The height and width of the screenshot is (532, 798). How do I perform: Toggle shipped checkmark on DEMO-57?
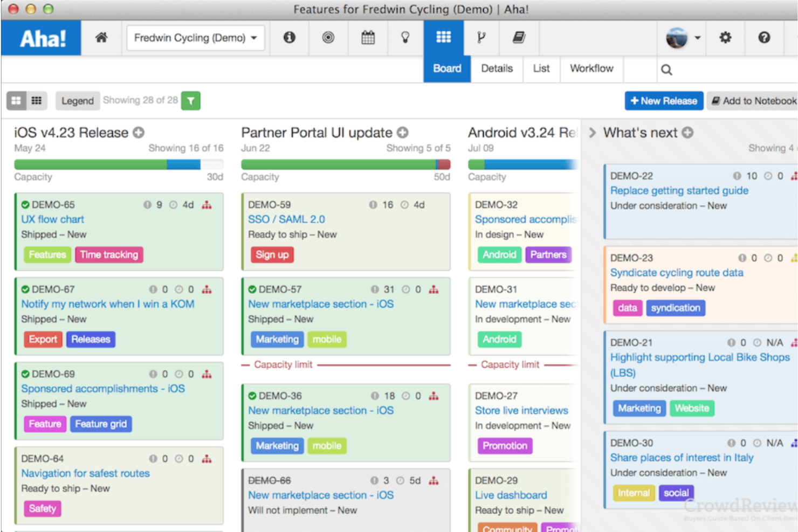pyautogui.click(x=252, y=289)
